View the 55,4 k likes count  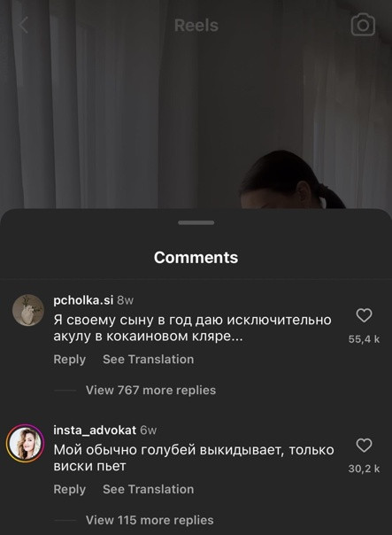pyautogui.click(x=364, y=339)
